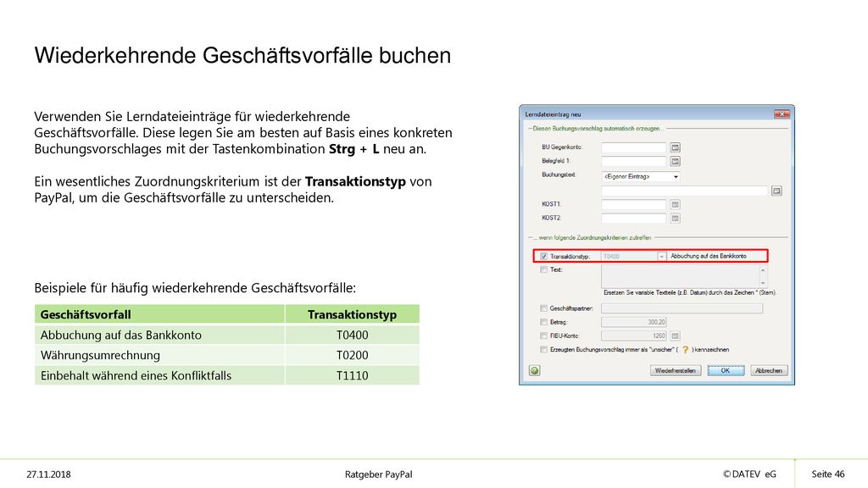868x488 pixels.
Task: Click the T0200 cell in the table
Action: (x=353, y=355)
